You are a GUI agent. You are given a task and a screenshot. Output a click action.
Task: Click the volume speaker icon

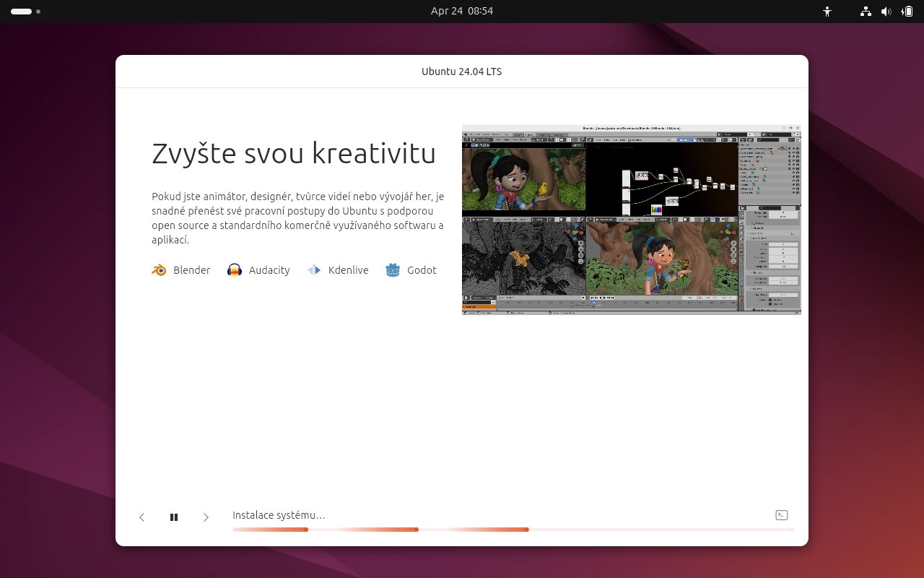tap(886, 12)
